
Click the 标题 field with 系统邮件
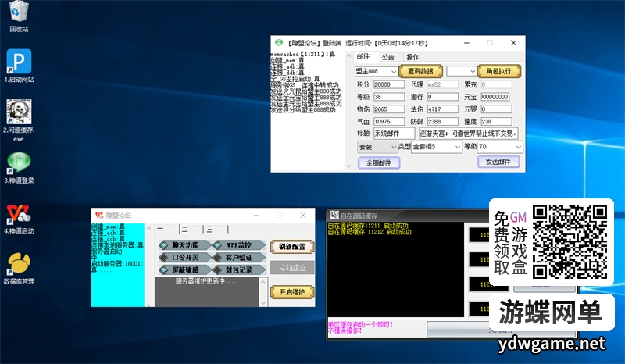point(394,134)
